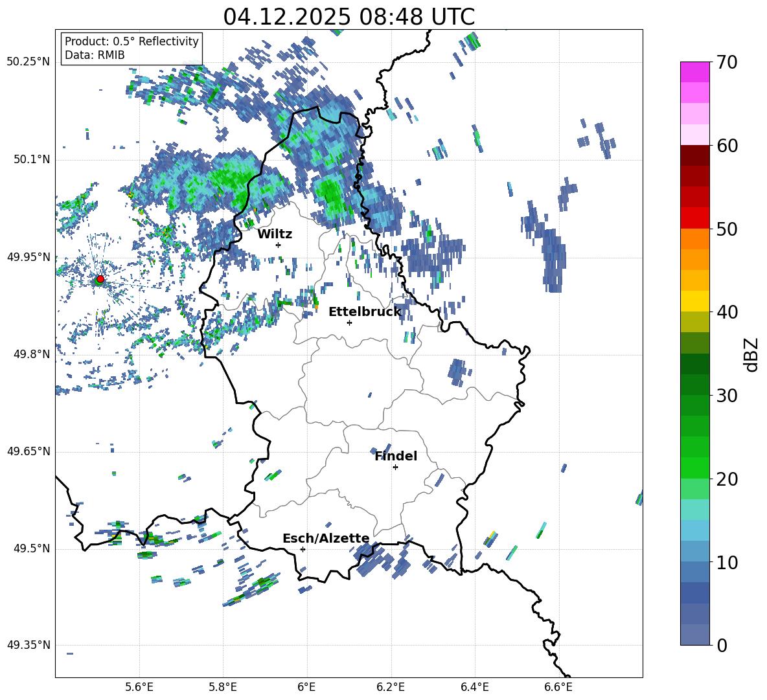
Task: Click the 6.6°E longitude label
Action: point(558,687)
